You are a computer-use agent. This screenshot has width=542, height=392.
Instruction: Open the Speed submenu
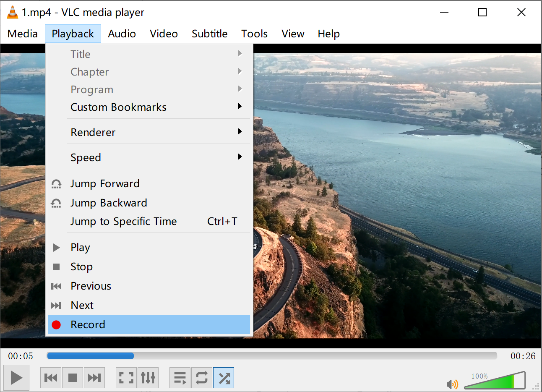pos(149,157)
